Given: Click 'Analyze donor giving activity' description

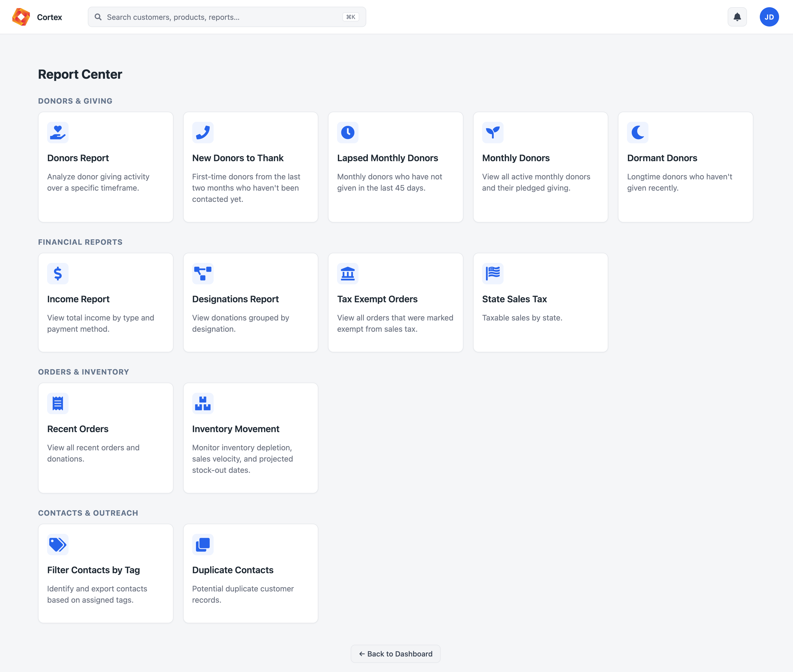Looking at the screenshot, I should click(x=98, y=182).
